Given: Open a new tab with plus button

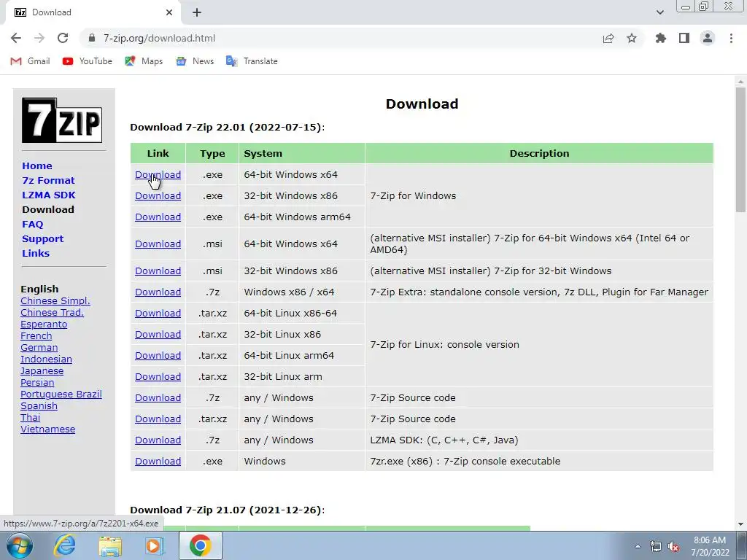Looking at the screenshot, I should [x=197, y=12].
